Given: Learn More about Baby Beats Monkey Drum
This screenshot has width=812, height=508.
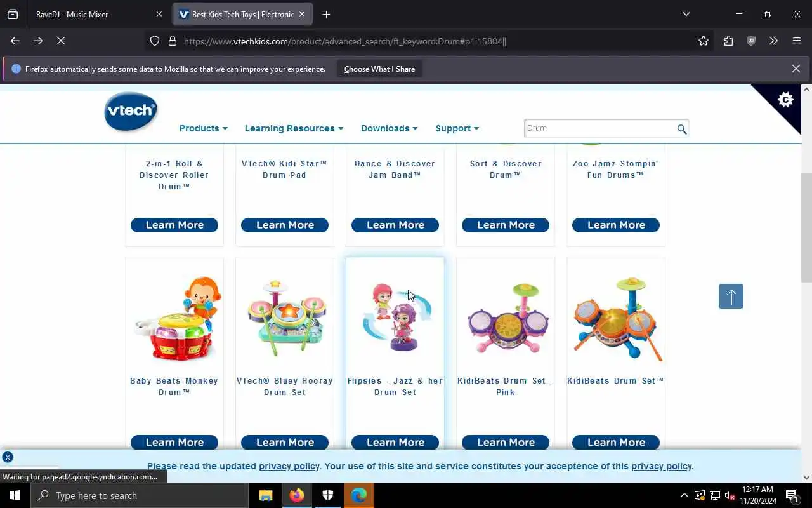Looking at the screenshot, I should point(174,442).
